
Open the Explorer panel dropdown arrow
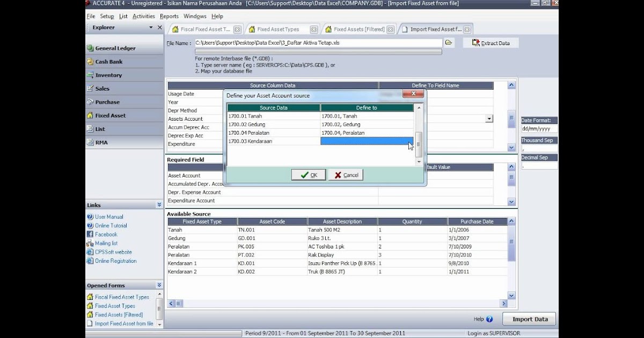pos(151,27)
